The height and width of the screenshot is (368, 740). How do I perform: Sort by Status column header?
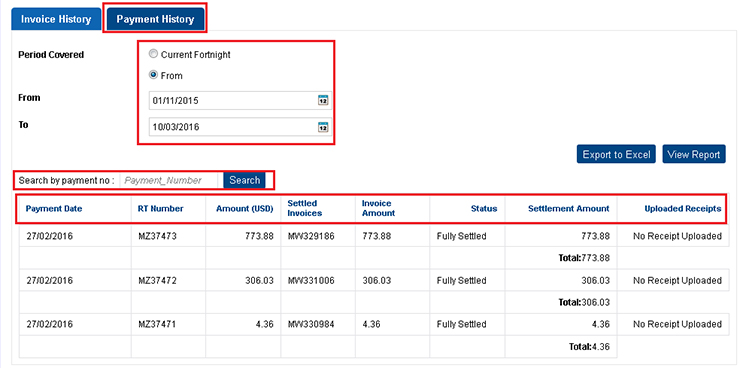pos(484,209)
